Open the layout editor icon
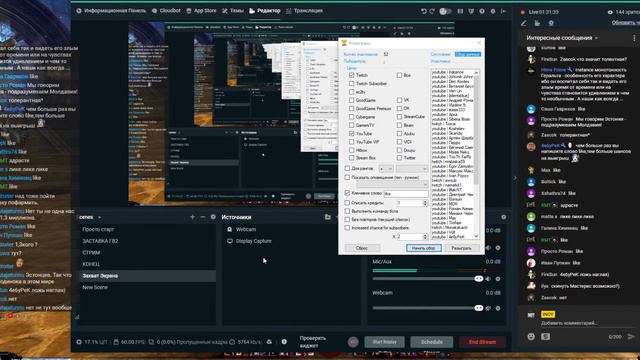 (x=460, y=11)
